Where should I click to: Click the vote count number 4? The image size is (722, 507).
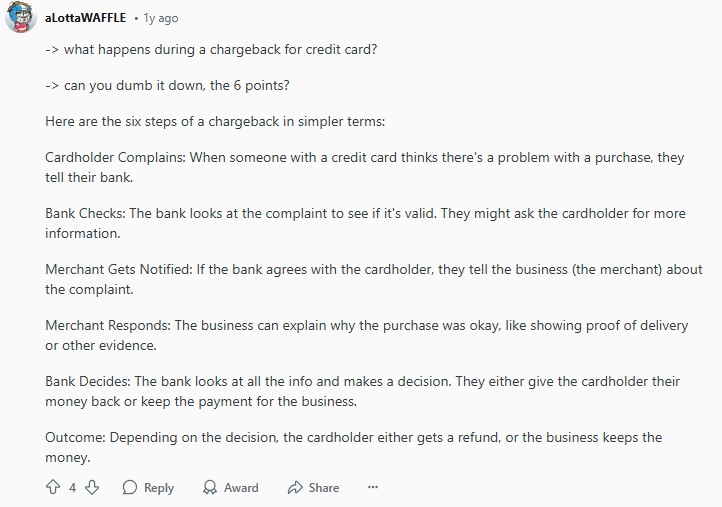click(73, 488)
